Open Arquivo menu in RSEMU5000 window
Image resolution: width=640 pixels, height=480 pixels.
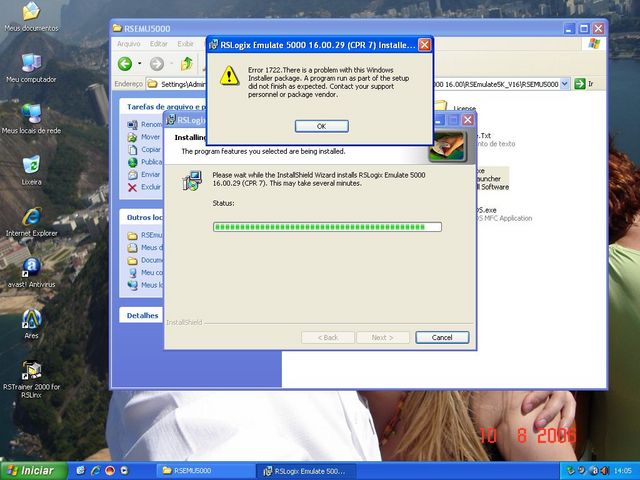click(x=129, y=44)
